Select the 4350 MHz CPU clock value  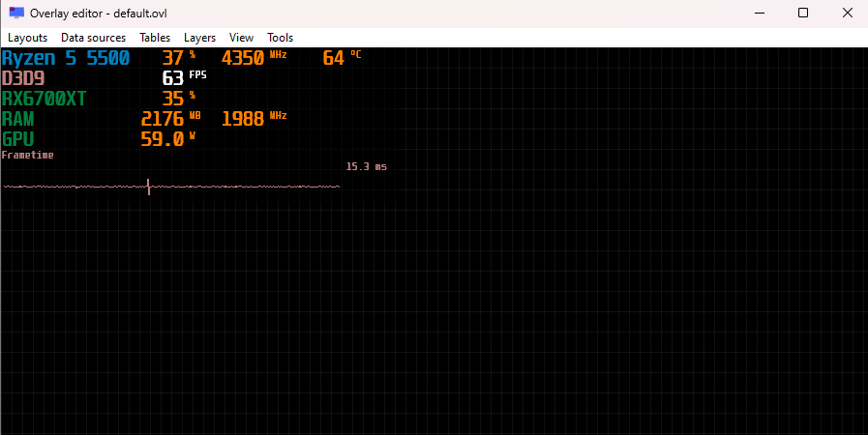tap(243, 58)
